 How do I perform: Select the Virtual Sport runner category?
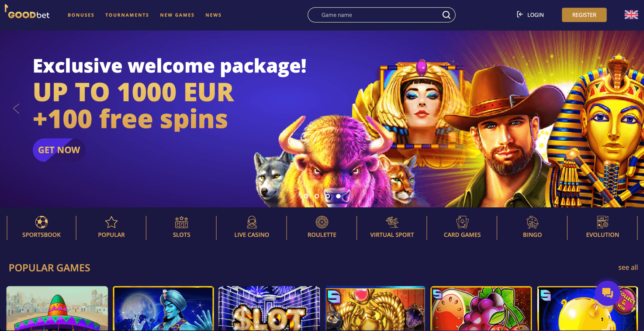click(392, 228)
